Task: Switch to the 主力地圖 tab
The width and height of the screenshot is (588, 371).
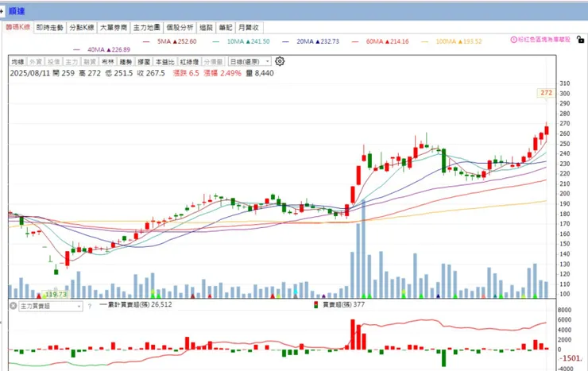Action: [x=147, y=27]
